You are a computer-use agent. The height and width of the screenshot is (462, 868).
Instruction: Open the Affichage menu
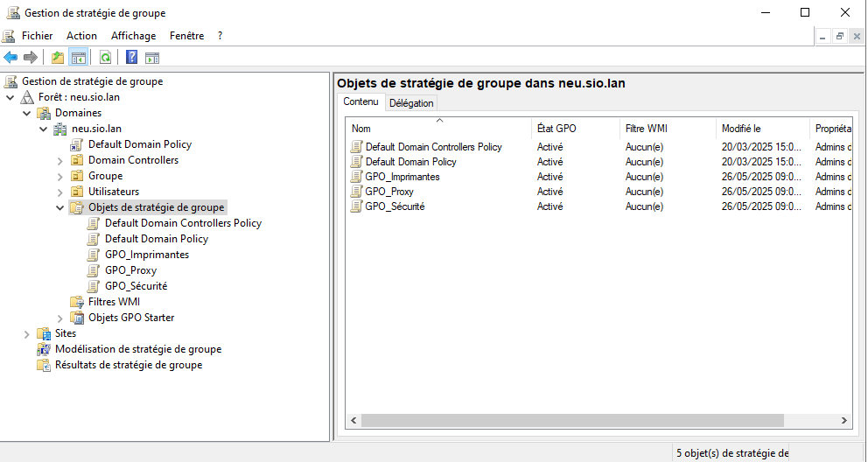click(133, 36)
